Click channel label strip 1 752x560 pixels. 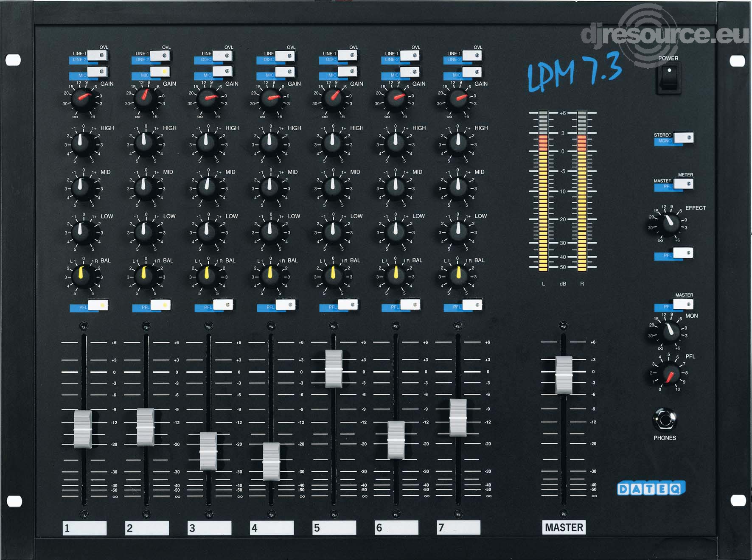click(84, 528)
